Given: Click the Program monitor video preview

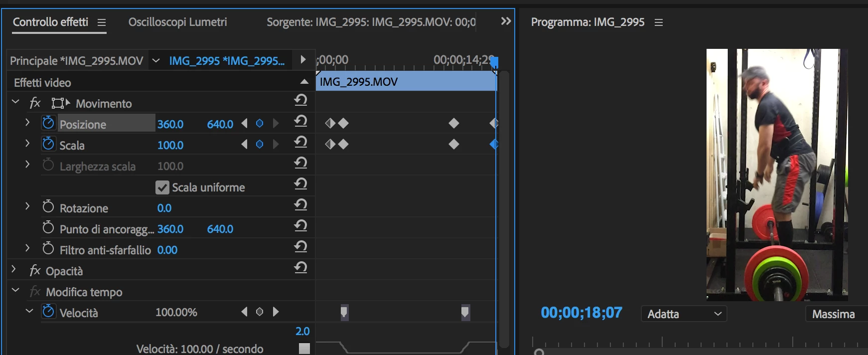Looking at the screenshot, I should (777, 175).
